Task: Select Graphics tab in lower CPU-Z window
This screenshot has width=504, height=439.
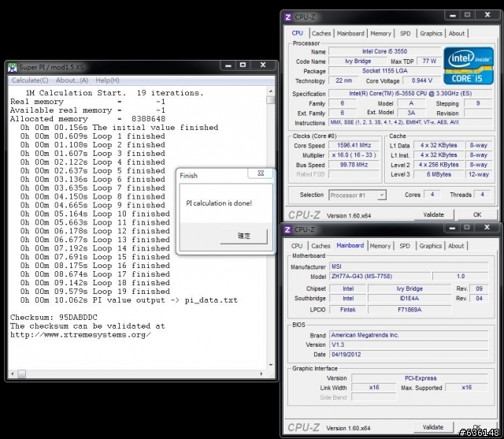Action: pos(431,246)
